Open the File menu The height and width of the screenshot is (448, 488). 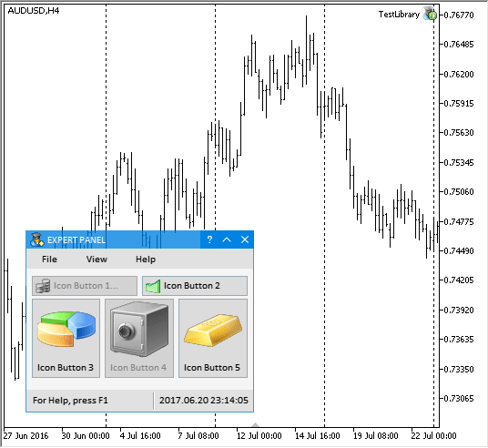click(49, 260)
